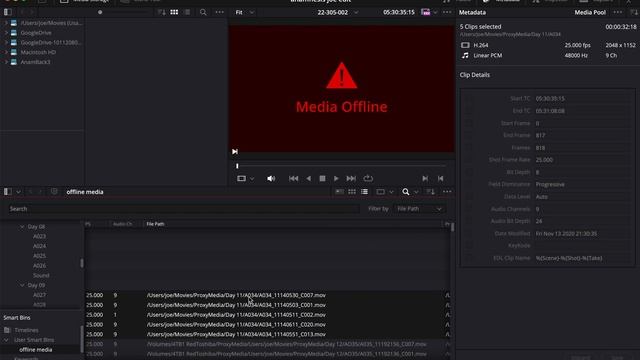Toggle the media storage sidebar panel icon

(x=7, y=12)
